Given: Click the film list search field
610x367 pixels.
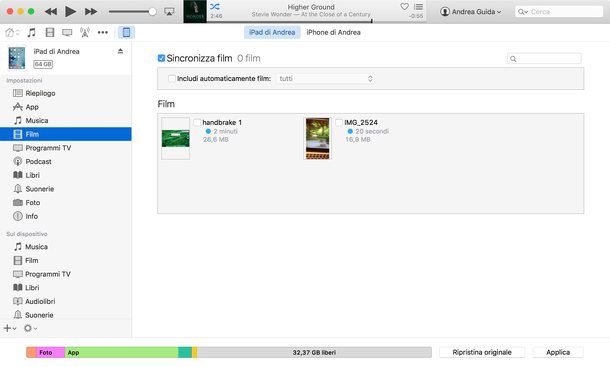Looking at the screenshot, I should point(544,59).
